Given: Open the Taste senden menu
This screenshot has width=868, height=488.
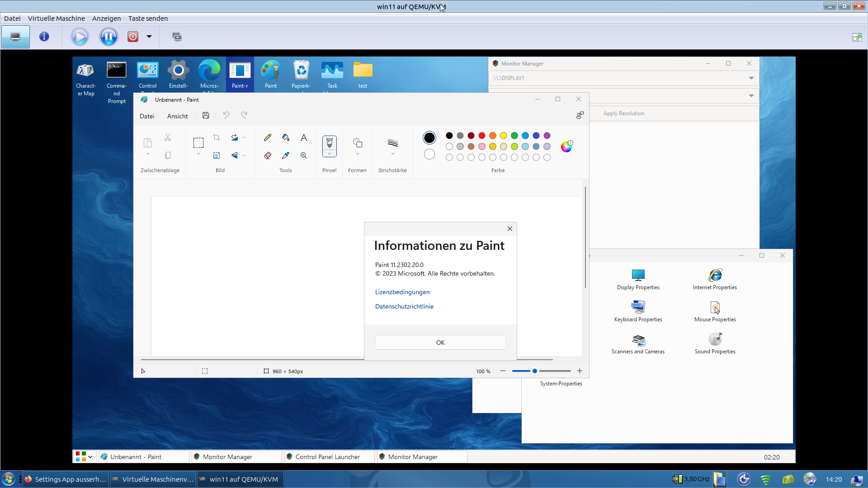Looking at the screenshot, I should pos(148,19).
